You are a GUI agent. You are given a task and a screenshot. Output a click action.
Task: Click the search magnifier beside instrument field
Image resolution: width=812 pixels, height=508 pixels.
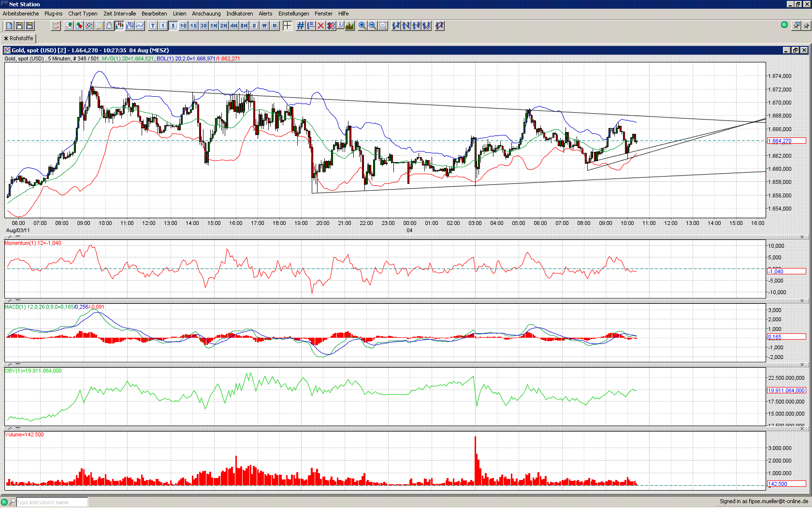point(13,502)
